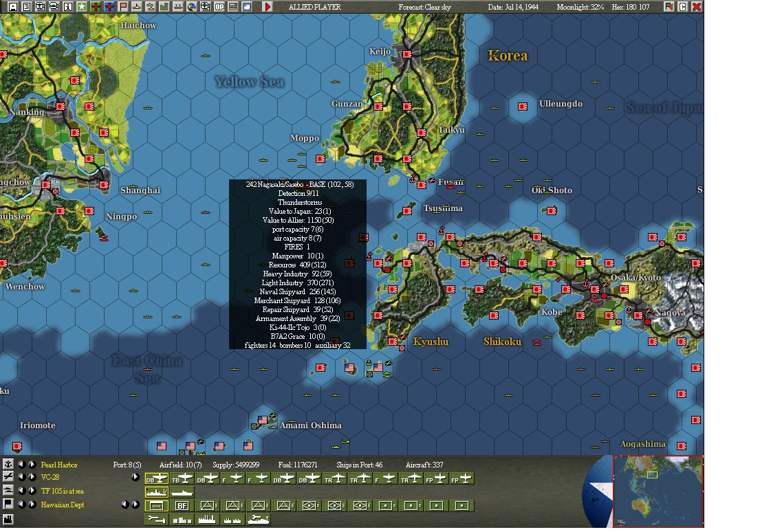Click the black flag land unit icon
Screen dimensions: 782x532
tap(8, 504)
